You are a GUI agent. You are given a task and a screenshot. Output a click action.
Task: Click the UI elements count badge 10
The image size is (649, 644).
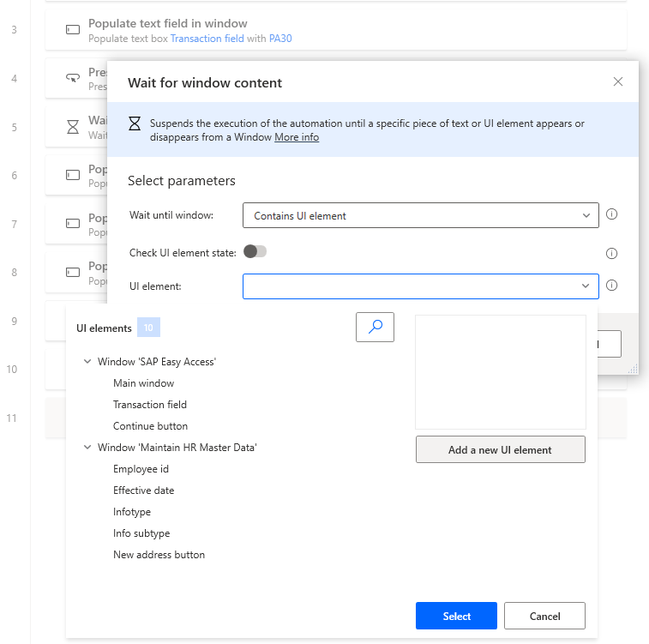(x=148, y=328)
